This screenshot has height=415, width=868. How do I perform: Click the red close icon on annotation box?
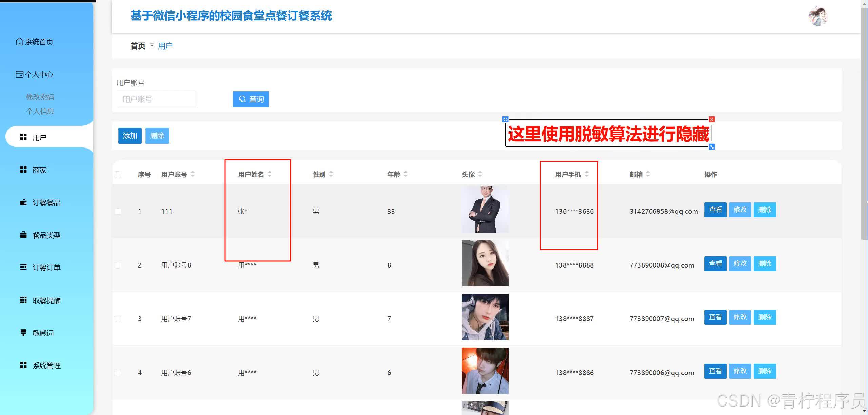(712, 119)
